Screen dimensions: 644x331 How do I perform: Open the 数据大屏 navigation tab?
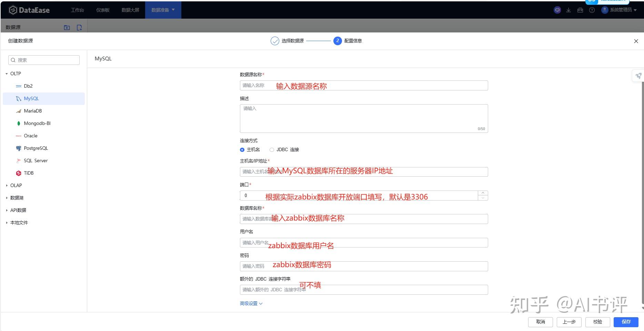tap(130, 10)
